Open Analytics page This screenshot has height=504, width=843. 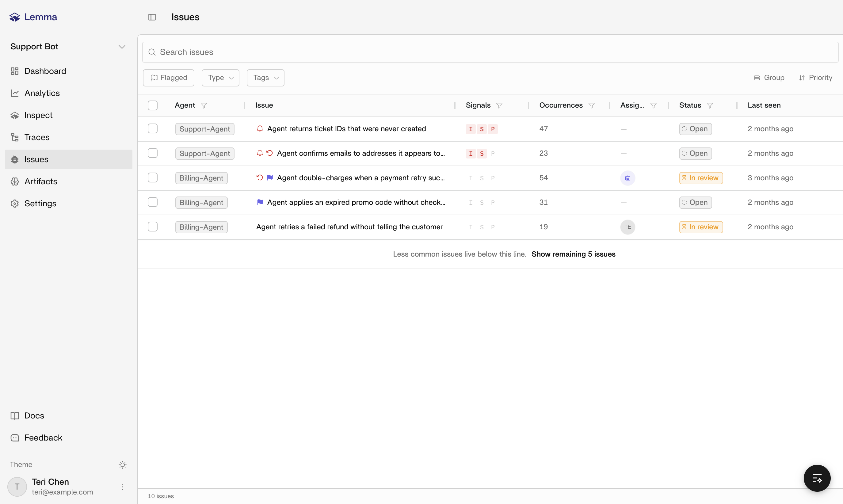pyautogui.click(x=69, y=93)
